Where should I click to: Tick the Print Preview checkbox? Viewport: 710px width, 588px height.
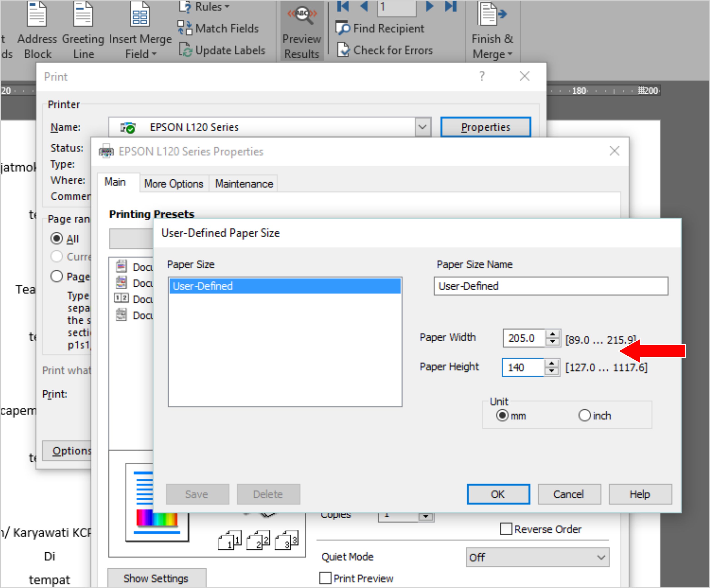pyautogui.click(x=325, y=578)
